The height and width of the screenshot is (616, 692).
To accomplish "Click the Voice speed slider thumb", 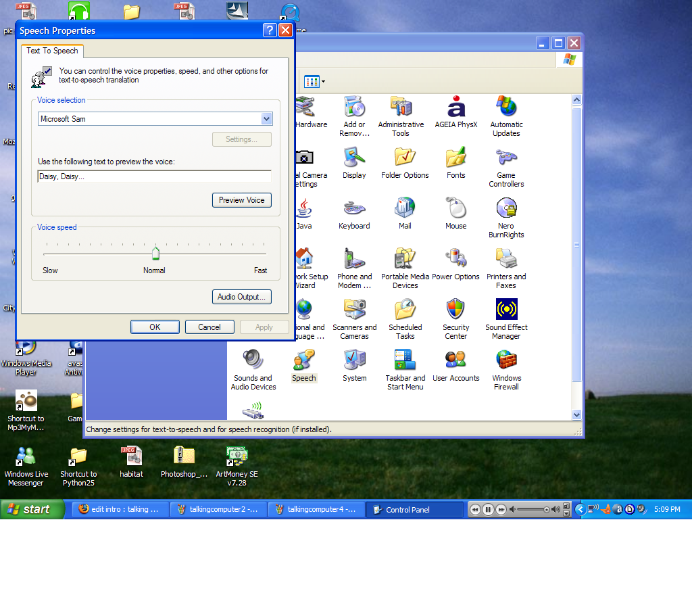I will (x=155, y=253).
